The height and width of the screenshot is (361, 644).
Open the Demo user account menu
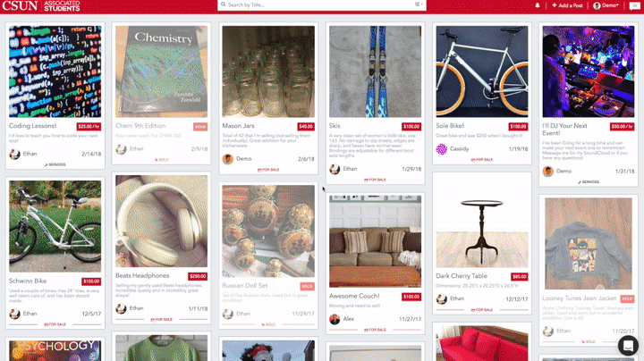click(x=606, y=5)
